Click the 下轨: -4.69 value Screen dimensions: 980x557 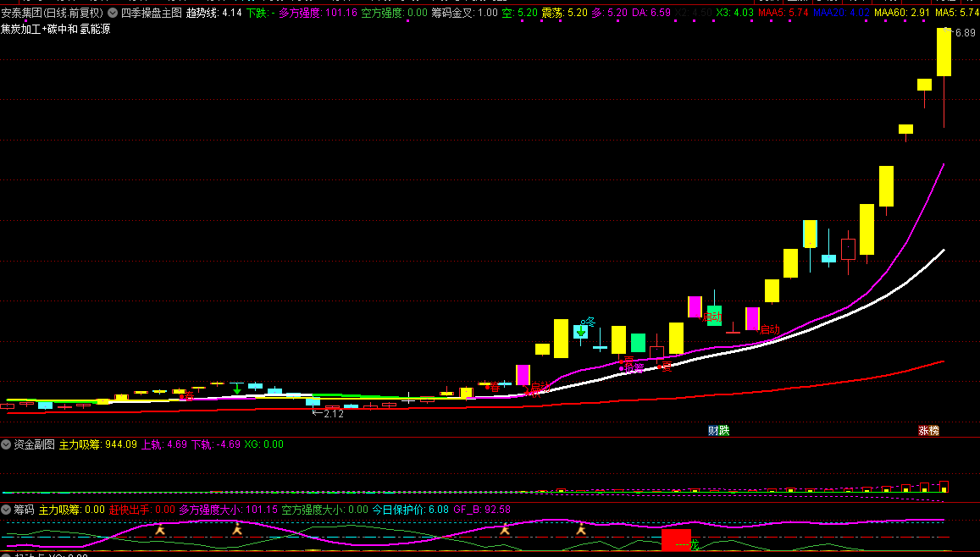(x=216, y=444)
